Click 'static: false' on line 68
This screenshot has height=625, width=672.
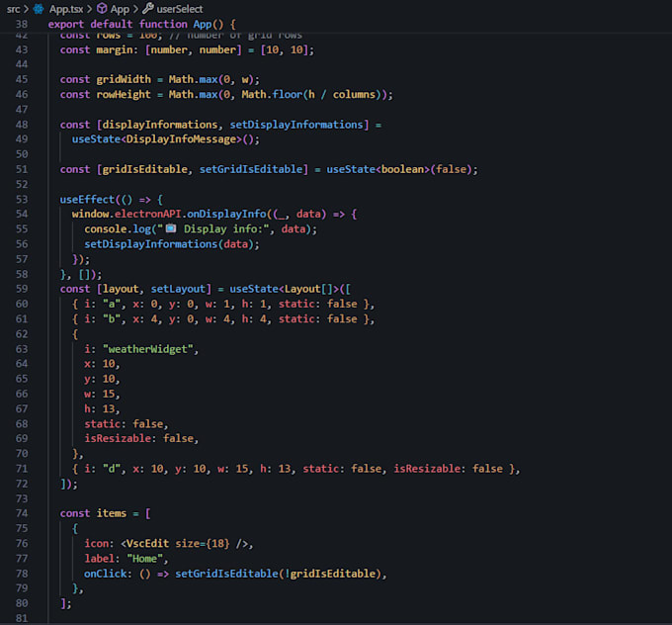pyautogui.click(x=124, y=424)
